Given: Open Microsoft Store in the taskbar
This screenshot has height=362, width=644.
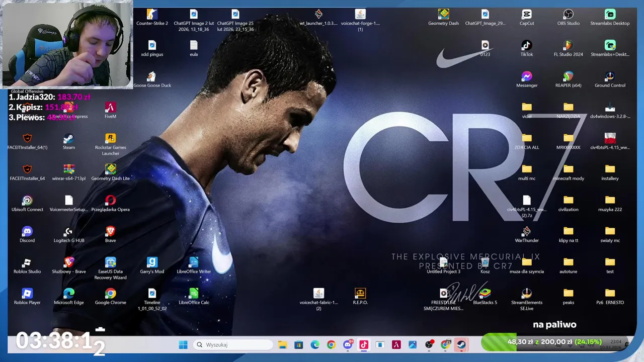Looking at the screenshot, I should [x=299, y=344].
